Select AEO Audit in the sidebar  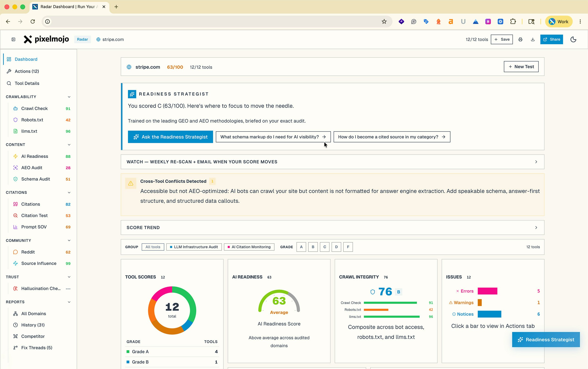pyautogui.click(x=42, y=168)
